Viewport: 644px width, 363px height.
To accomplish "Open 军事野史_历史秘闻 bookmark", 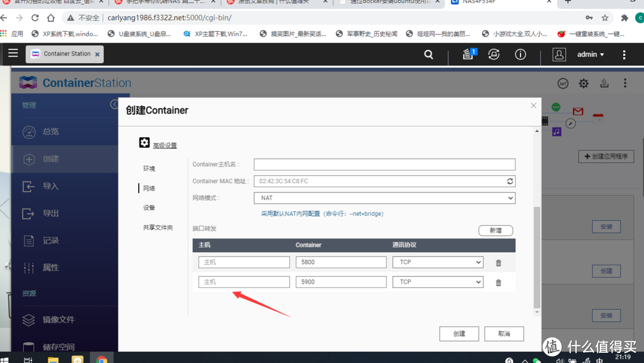I will (x=367, y=33).
